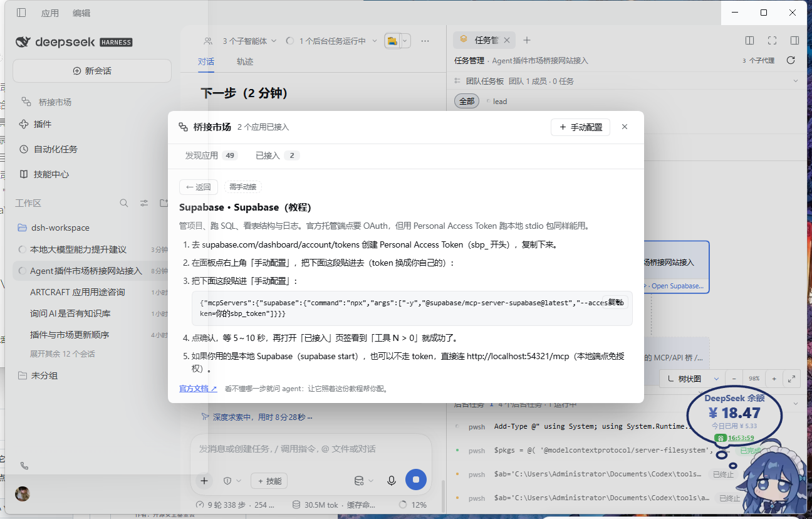The image size is (812, 519).
Task: Expand the tree view to fullscreen
Action: [792, 379]
